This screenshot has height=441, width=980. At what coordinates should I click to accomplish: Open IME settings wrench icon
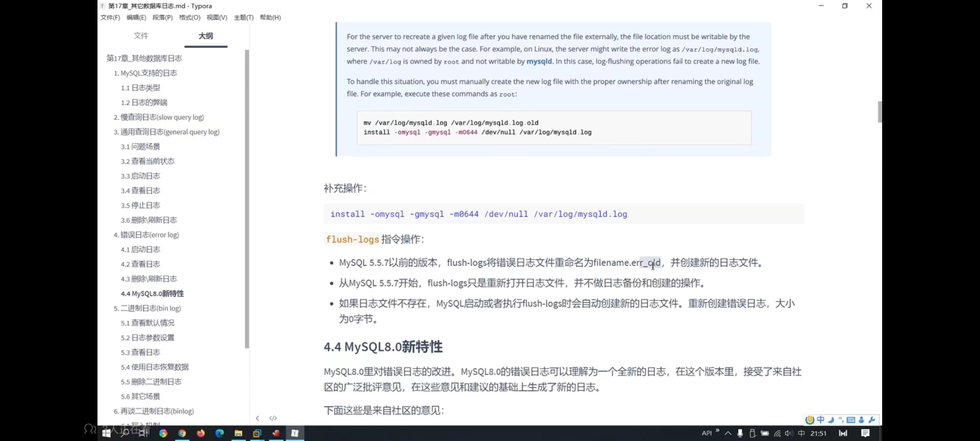pos(872,420)
